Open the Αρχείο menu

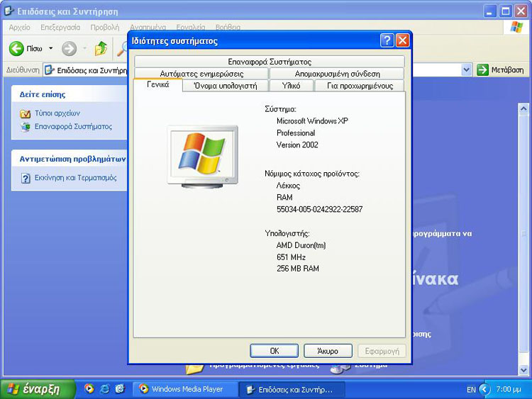click(x=20, y=28)
